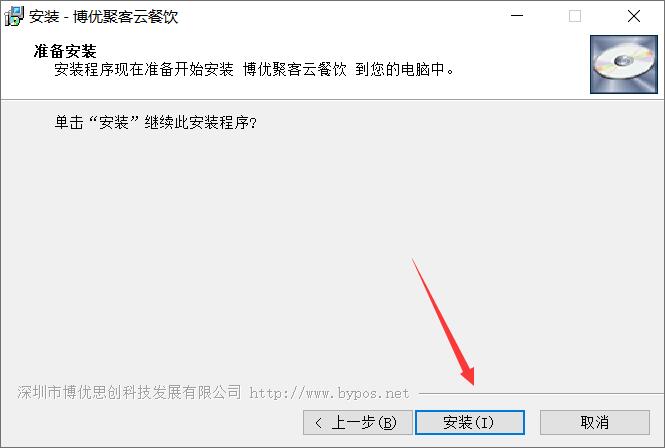This screenshot has width=665, height=448.
Task: Click the http://www.bypos.net URL text
Action: [329, 393]
